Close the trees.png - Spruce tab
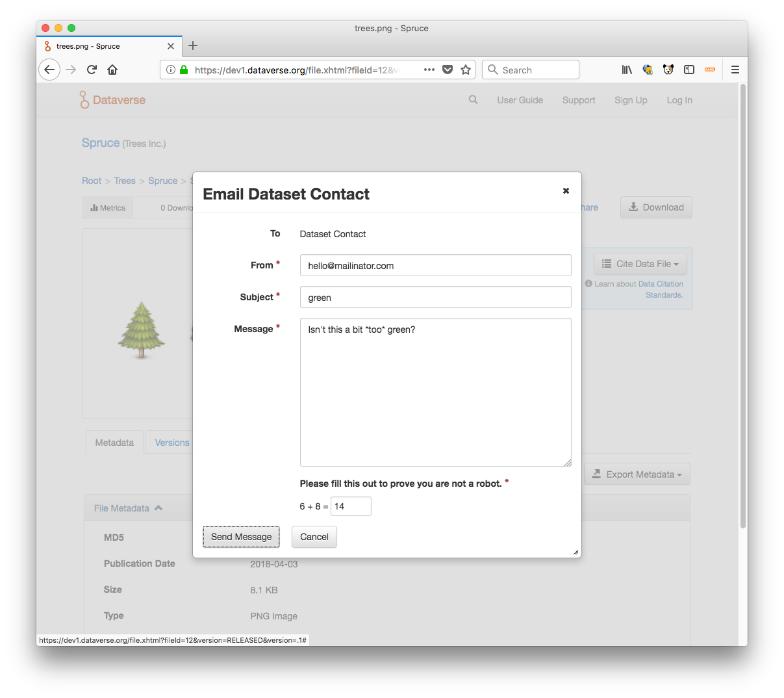784x698 pixels. [171, 46]
